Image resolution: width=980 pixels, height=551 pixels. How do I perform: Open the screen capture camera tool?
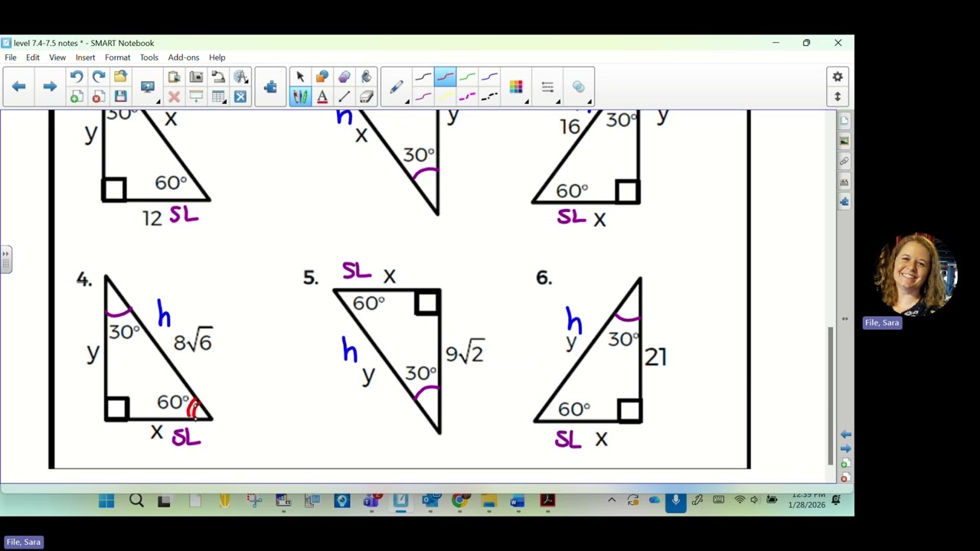(196, 77)
